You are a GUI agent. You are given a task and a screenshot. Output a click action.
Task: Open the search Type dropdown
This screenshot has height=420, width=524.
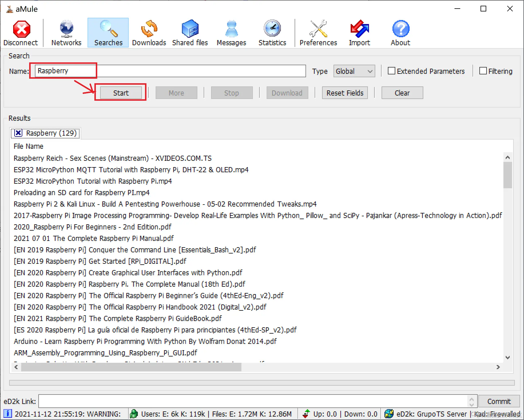click(x=354, y=71)
